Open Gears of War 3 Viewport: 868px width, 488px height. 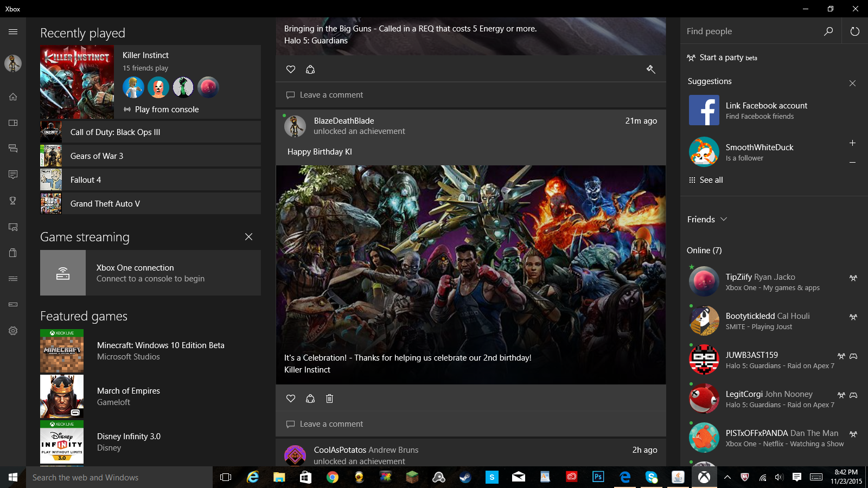click(x=150, y=156)
